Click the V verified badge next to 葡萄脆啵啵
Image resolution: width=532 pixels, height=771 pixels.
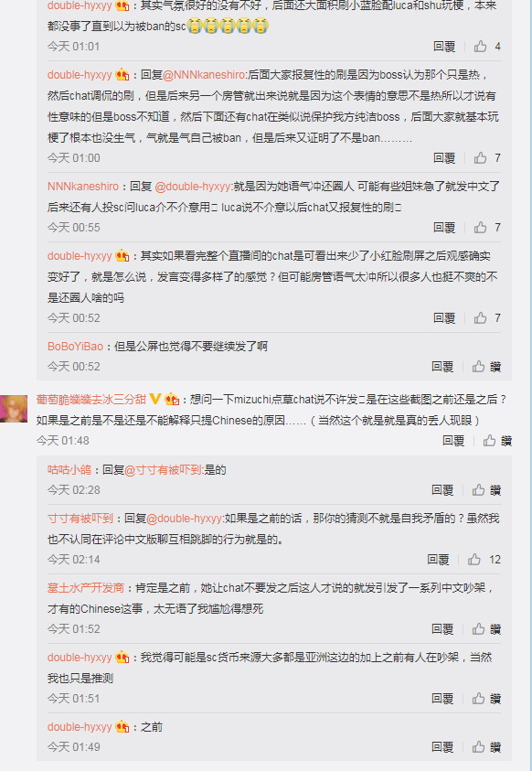[x=154, y=399]
